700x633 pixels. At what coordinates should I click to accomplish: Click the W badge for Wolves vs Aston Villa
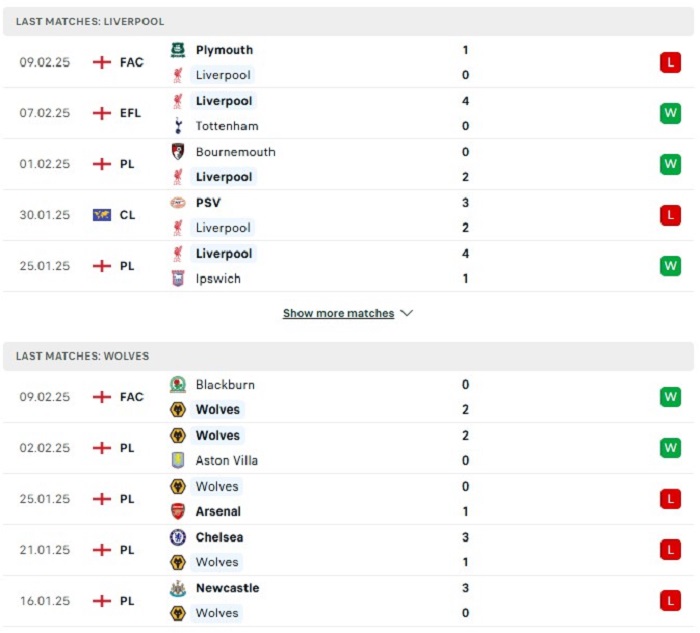tap(670, 448)
